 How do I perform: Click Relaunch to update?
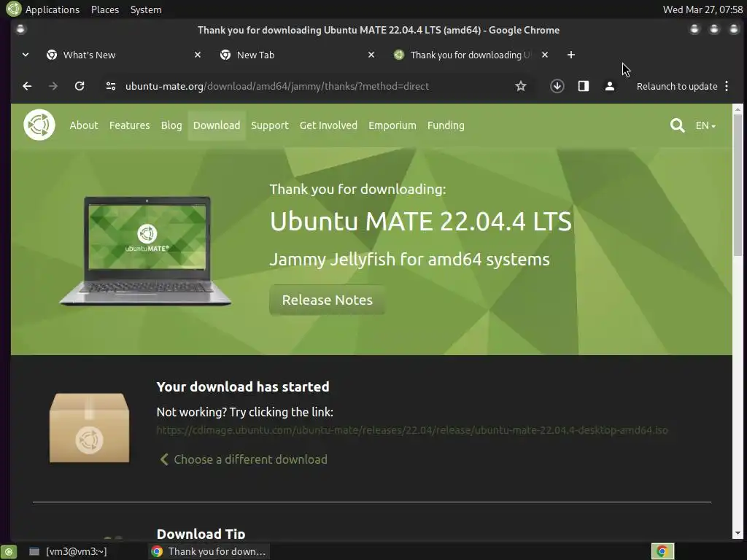coord(677,86)
